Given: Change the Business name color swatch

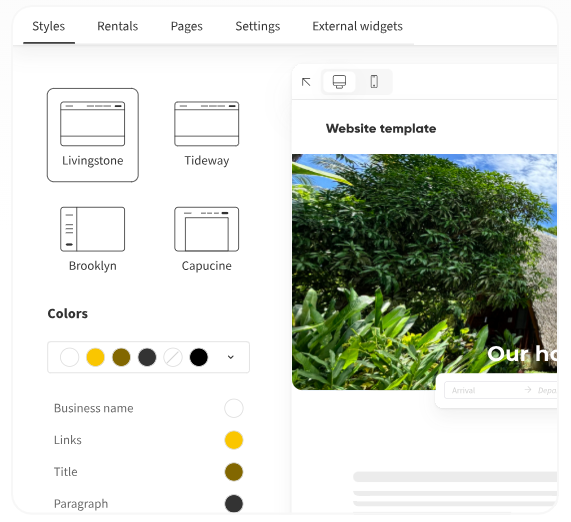Looking at the screenshot, I should 233,408.
